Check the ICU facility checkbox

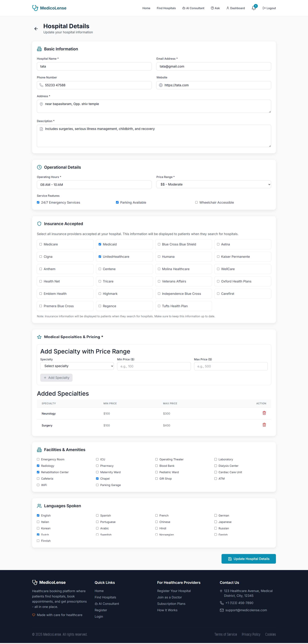pyautogui.click(x=97, y=459)
